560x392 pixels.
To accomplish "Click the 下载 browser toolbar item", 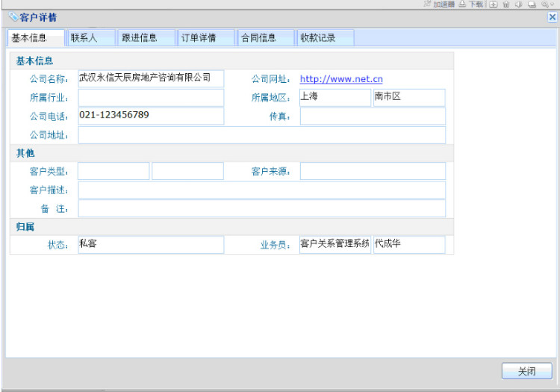I will pos(471,4).
